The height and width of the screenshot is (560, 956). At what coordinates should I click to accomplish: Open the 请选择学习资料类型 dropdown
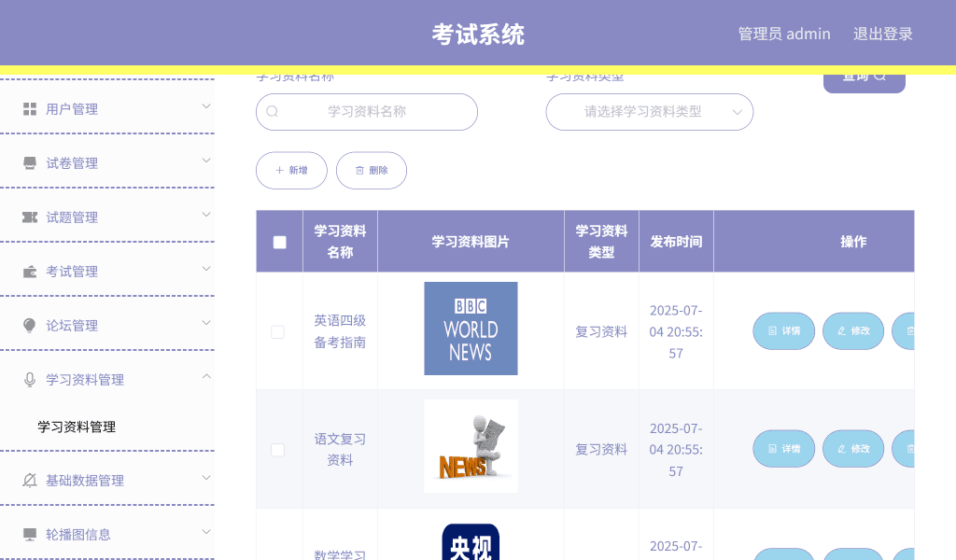click(x=649, y=111)
